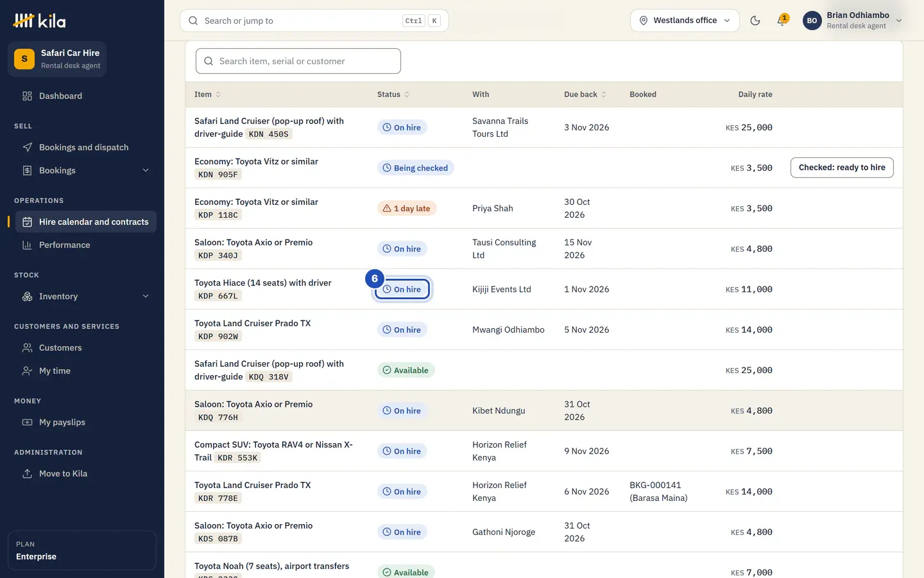Click the location pin icon beside Westlands office
The image size is (924, 578).
[643, 21]
